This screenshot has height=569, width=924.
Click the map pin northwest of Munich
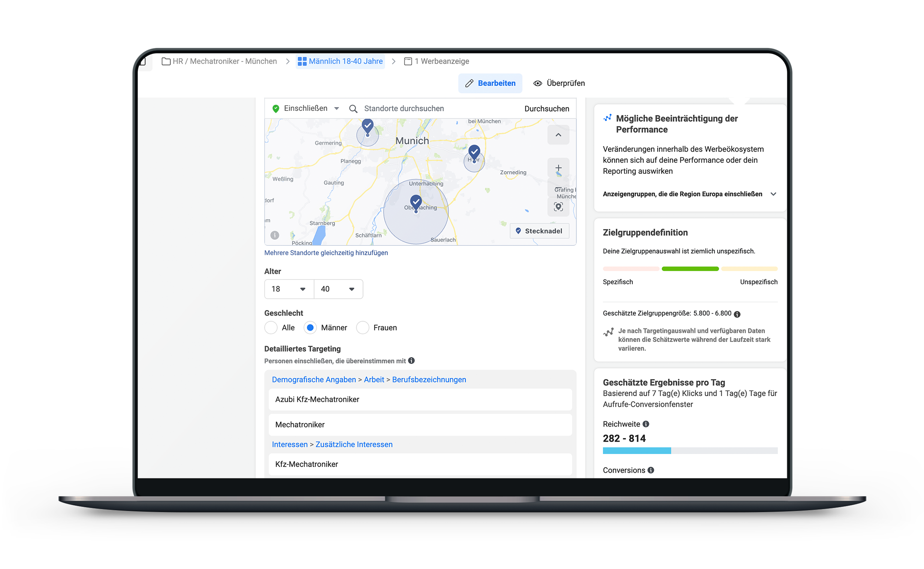click(367, 127)
